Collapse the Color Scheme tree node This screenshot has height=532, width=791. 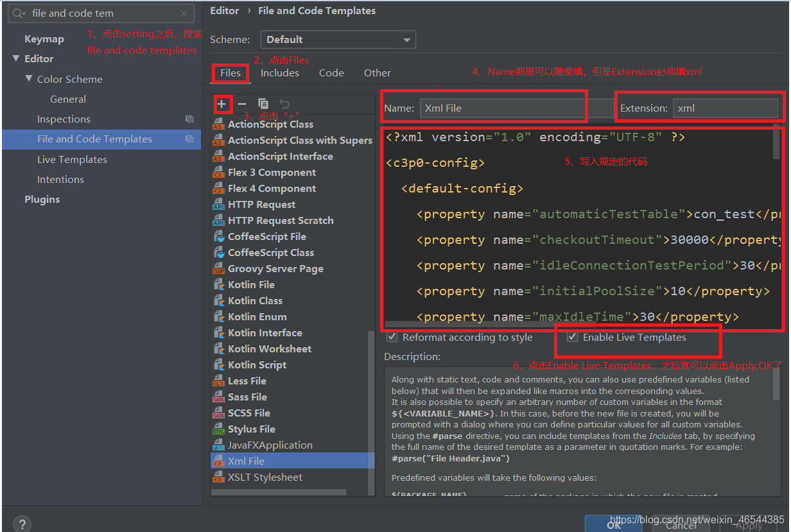(29, 79)
